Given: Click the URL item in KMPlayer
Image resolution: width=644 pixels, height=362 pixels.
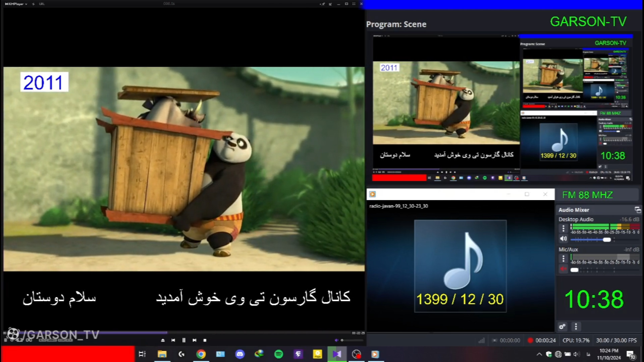Looking at the screenshot, I should 42,4.
